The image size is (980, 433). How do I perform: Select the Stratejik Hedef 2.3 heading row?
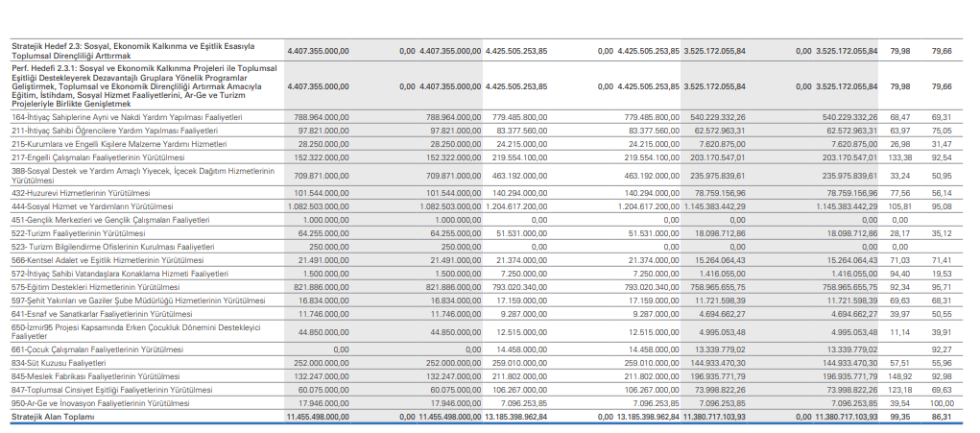click(134, 51)
